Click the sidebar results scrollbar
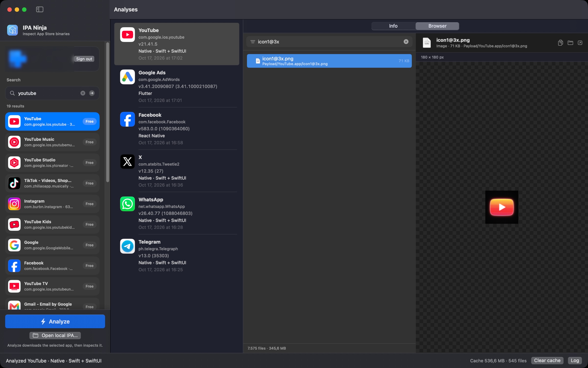 107,113
